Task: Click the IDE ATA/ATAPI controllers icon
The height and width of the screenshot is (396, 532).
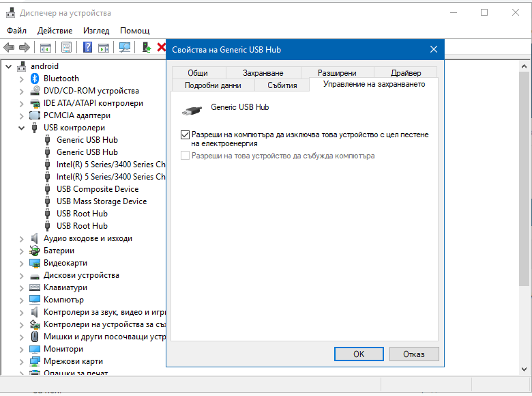Action: (35, 103)
